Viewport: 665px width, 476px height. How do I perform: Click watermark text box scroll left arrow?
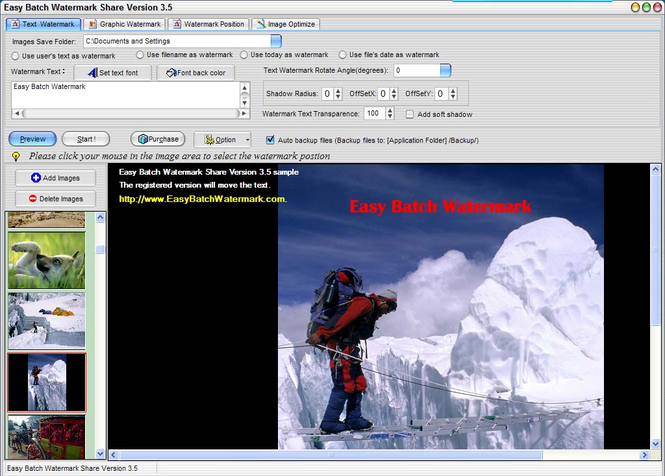pyautogui.click(x=17, y=113)
